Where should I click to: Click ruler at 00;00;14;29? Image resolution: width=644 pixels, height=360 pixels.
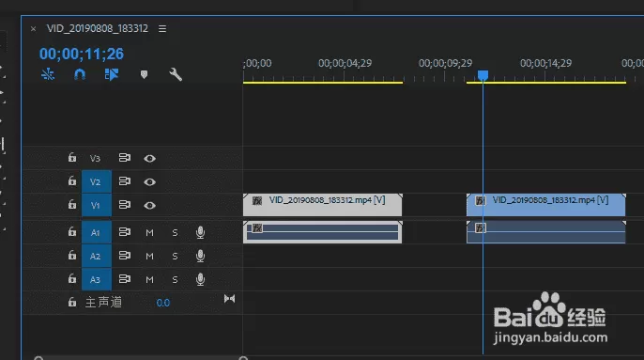(x=545, y=63)
